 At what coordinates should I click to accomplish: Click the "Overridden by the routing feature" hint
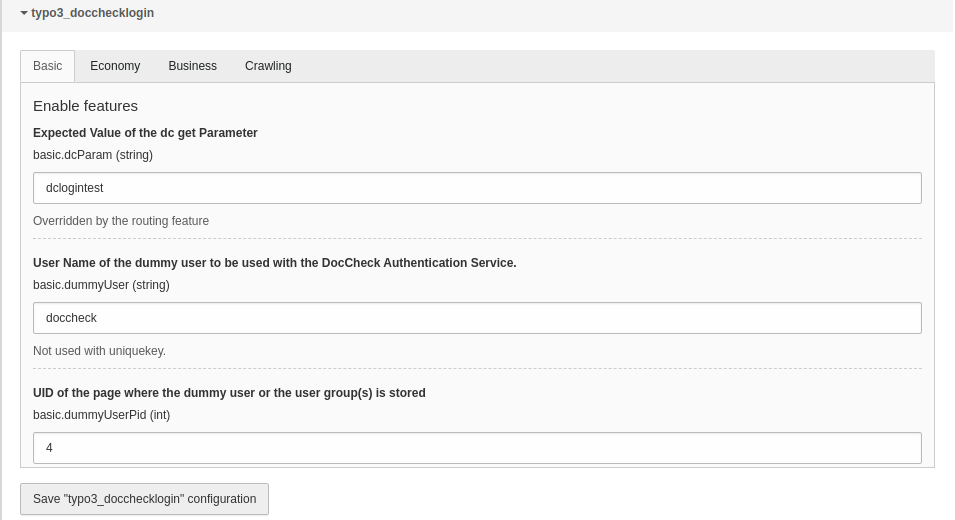pos(121,220)
